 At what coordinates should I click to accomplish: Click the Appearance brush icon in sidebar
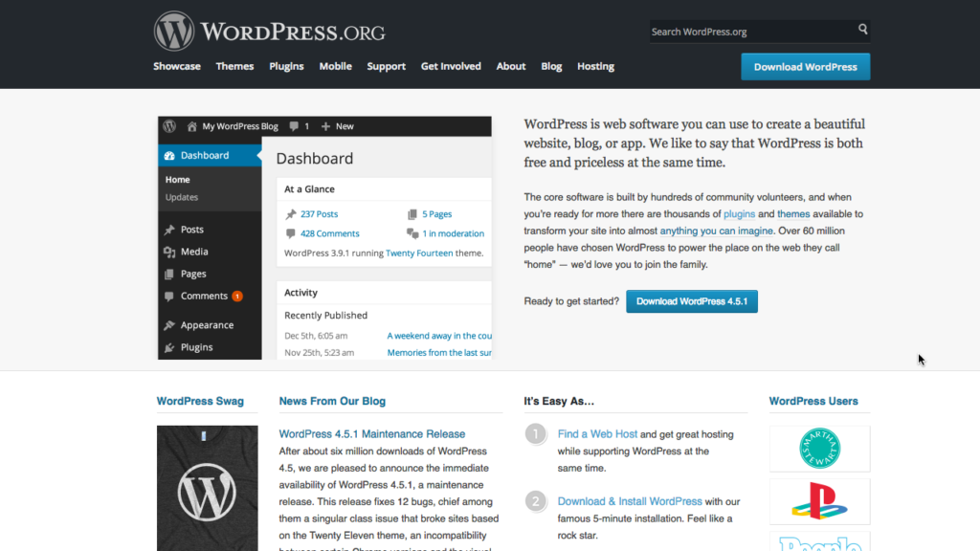click(x=169, y=325)
